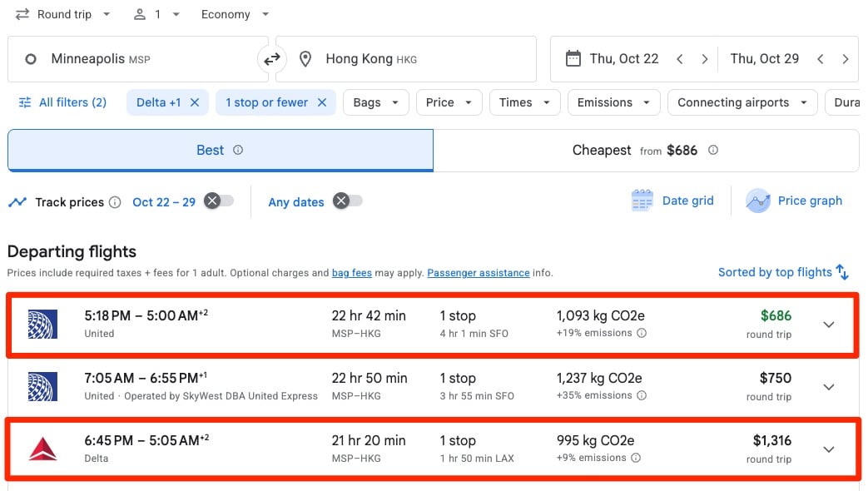Show emissions info for +35% emissions flight
This screenshot has width=868, height=491.
click(642, 395)
